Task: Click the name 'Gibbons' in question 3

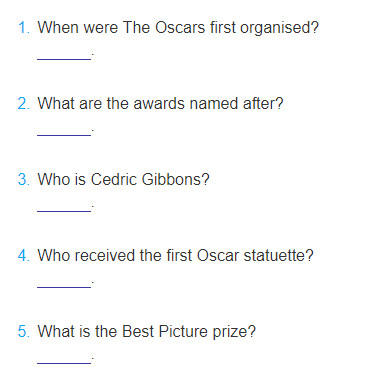Action: [175, 179]
